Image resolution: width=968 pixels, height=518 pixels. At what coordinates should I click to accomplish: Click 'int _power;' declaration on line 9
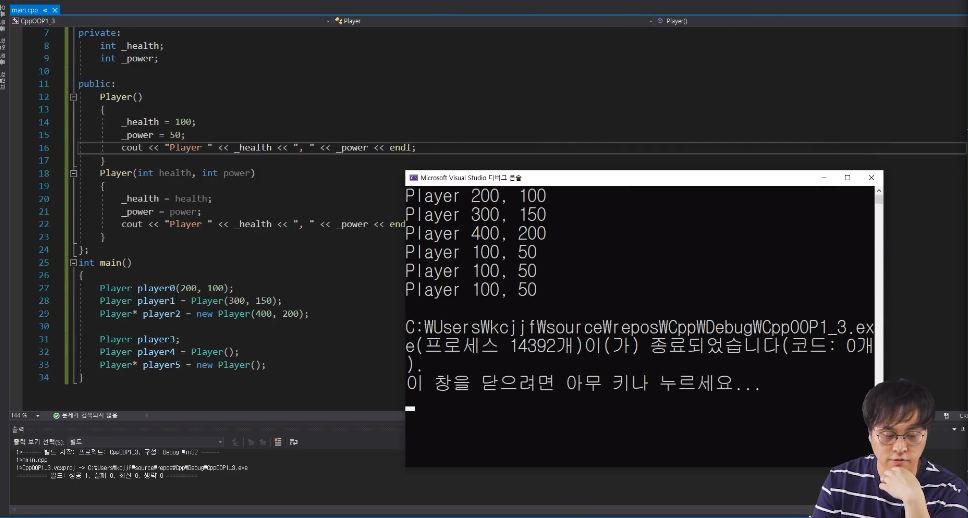click(129, 59)
